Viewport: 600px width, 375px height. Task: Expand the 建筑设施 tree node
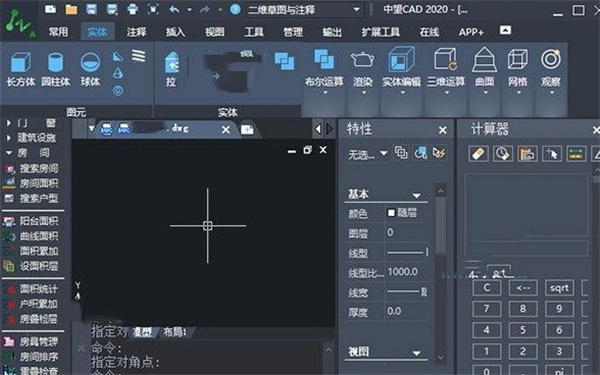coord(8,138)
